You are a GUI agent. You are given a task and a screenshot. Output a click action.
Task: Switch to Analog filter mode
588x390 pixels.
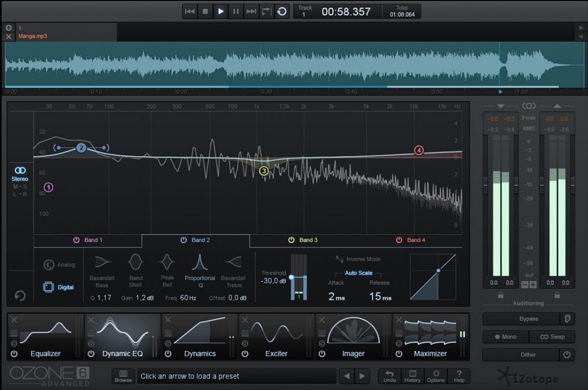pyautogui.click(x=59, y=265)
